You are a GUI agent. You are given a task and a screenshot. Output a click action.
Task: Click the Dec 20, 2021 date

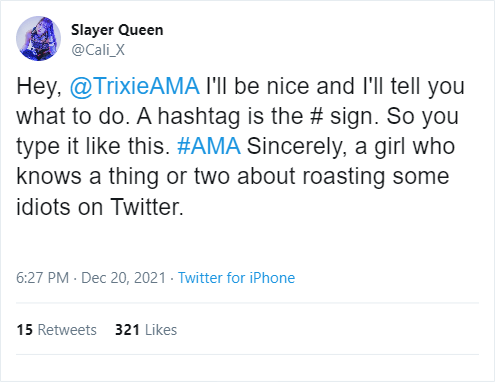point(123,278)
